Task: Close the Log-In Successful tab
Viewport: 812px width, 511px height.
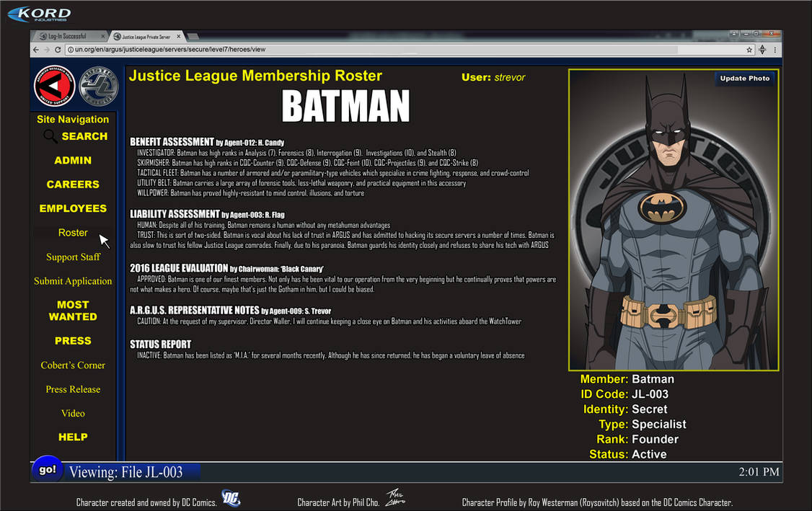Action: [x=102, y=36]
